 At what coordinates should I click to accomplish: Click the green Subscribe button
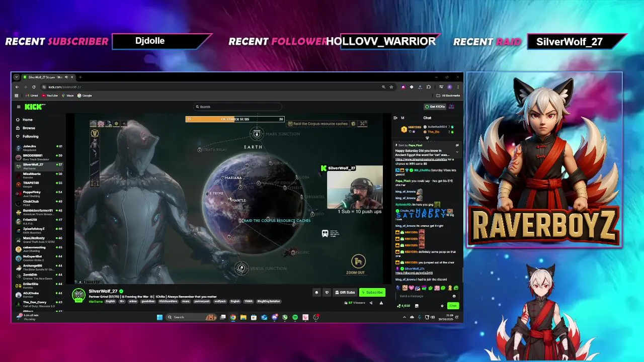pyautogui.click(x=372, y=292)
